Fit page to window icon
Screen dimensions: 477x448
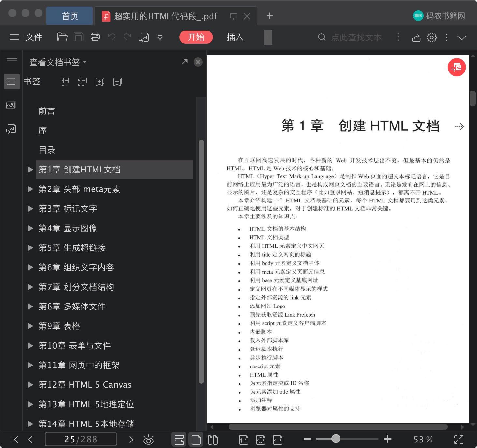(x=261, y=440)
